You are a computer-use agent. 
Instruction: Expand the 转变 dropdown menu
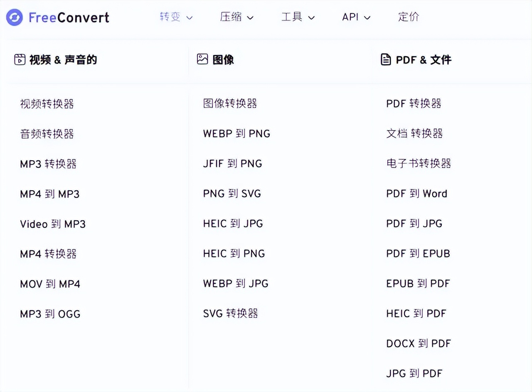[176, 17]
